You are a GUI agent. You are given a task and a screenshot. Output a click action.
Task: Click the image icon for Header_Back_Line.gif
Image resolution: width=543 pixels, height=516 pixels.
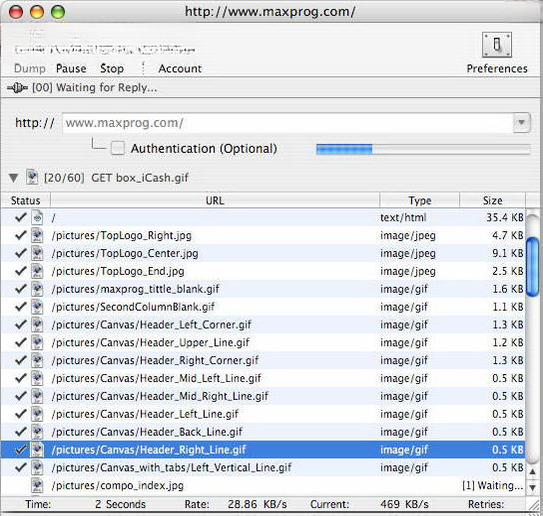click(x=37, y=432)
